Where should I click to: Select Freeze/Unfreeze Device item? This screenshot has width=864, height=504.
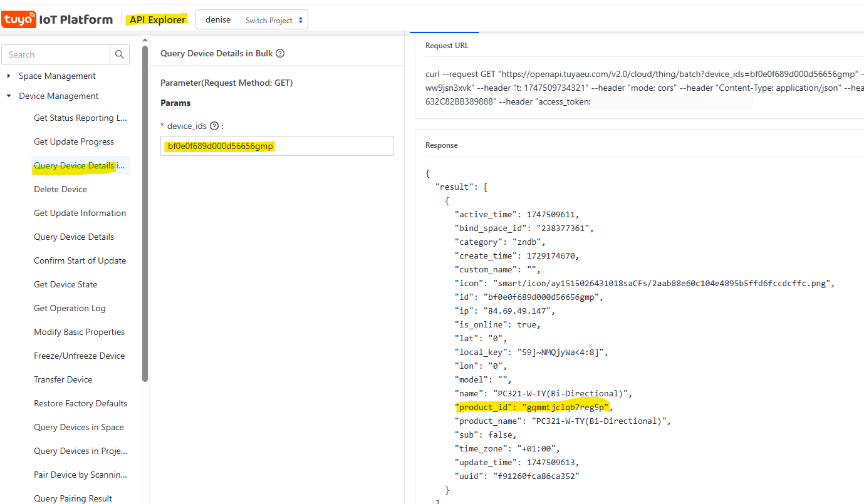click(79, 356)
